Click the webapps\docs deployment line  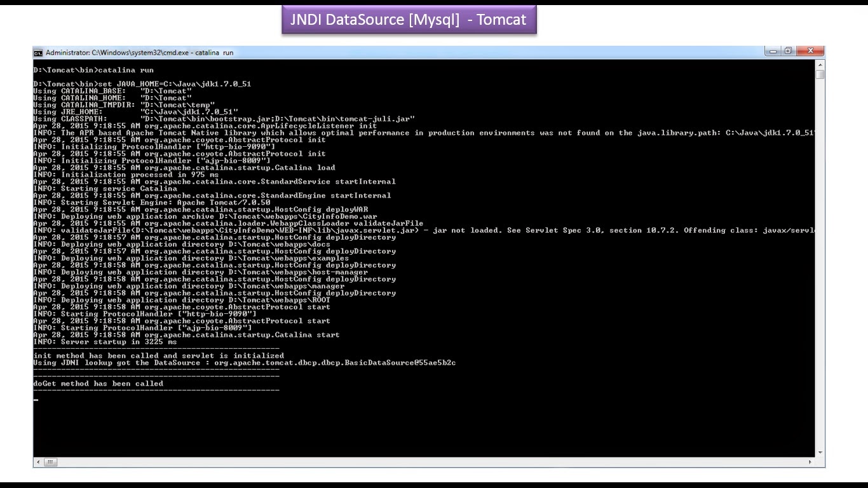tap(182, 245)
